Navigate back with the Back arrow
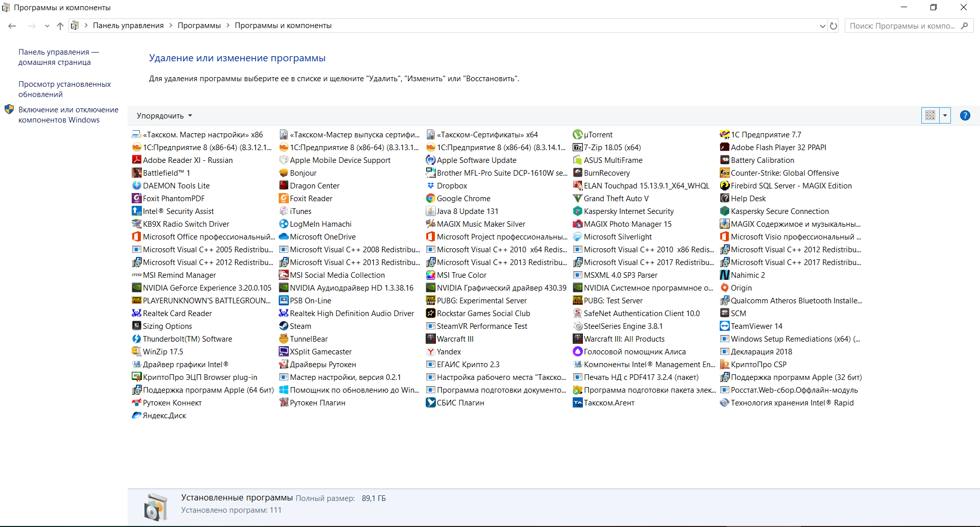The image size is (980, 527). (x=12, y=26)
